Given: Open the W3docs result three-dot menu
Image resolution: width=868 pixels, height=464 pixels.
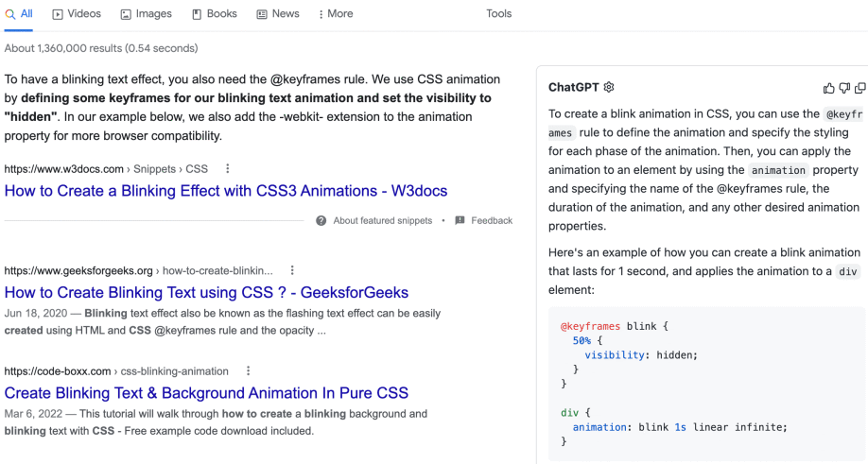Looking at the screenshot, I should [228, 168].
